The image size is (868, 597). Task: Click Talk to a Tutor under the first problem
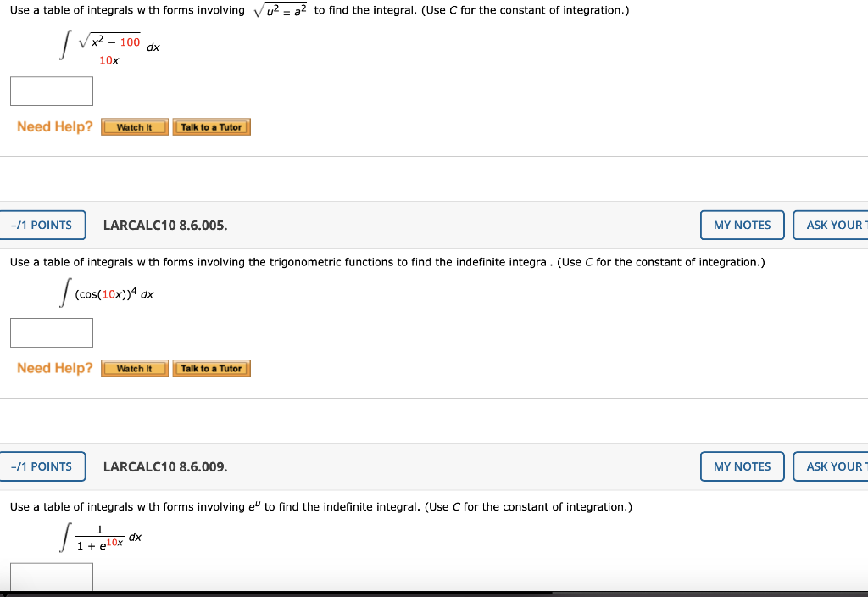tap(211, 126)
